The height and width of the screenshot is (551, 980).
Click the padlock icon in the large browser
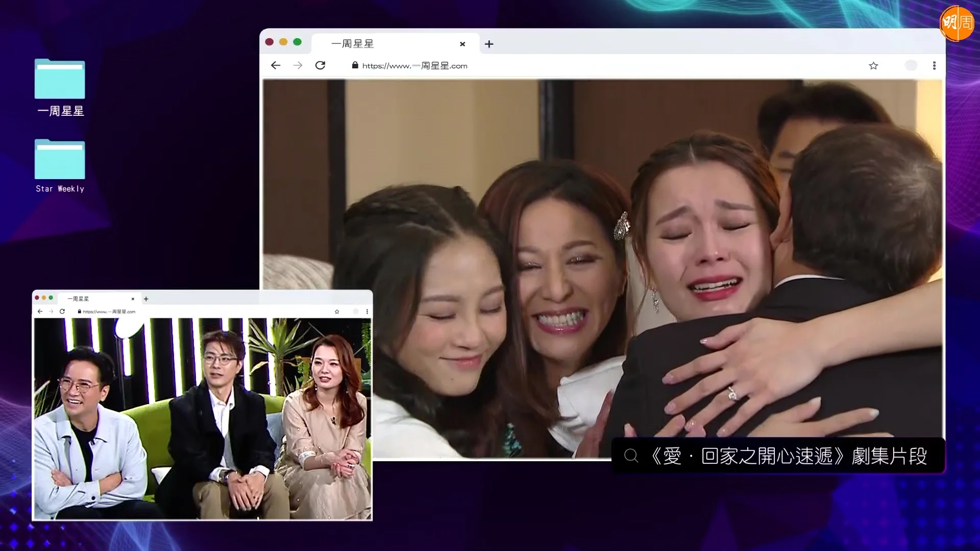[355, 65]
